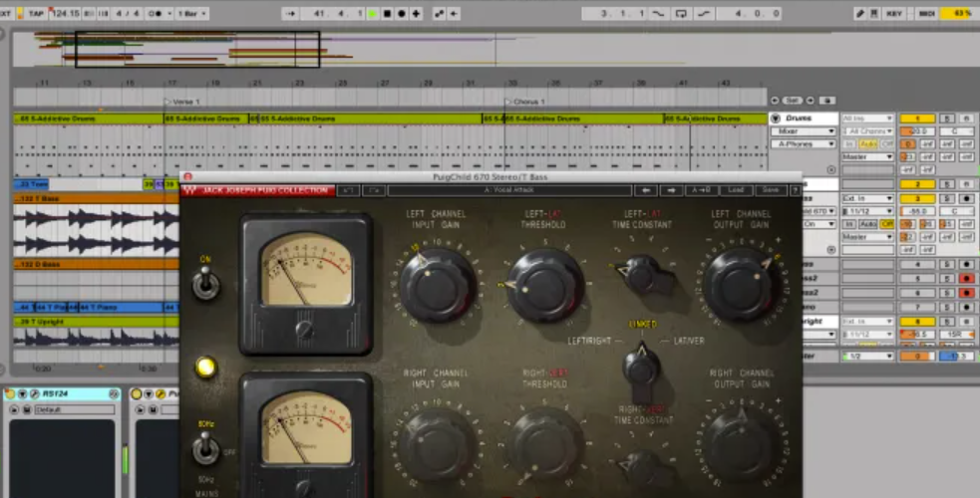Set Drums track monitor to Auto

click(868, 144)
